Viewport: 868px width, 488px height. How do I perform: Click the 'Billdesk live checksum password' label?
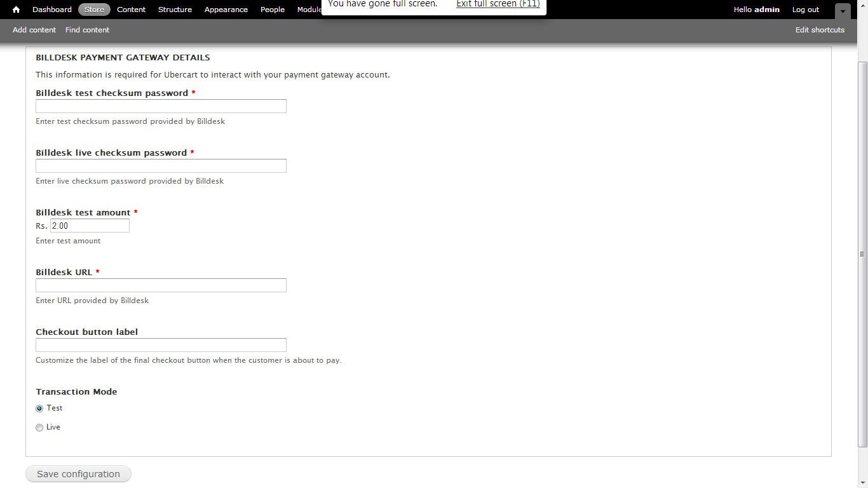click(111, 152)
